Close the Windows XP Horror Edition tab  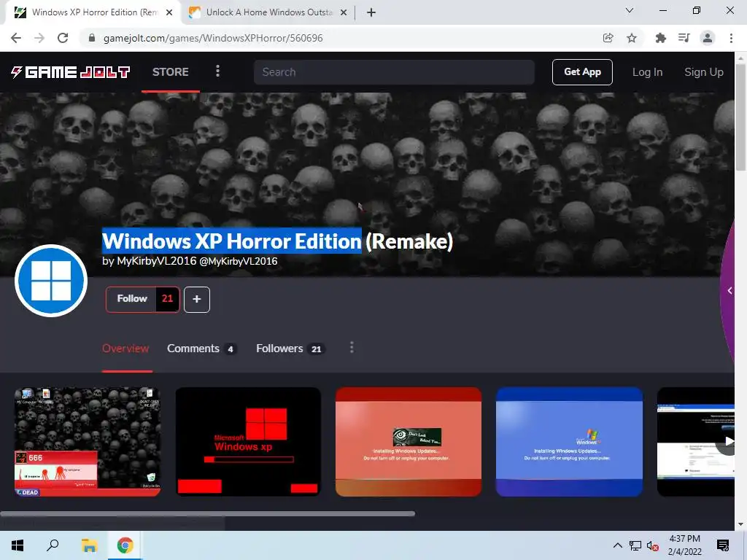click(169, 13)
